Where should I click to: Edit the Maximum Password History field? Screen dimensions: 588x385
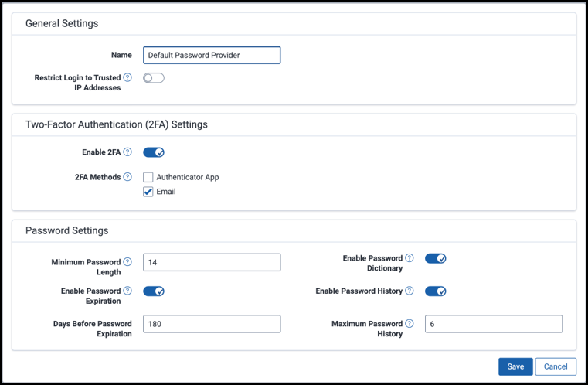pyautogui.click(x=494, y=324)
